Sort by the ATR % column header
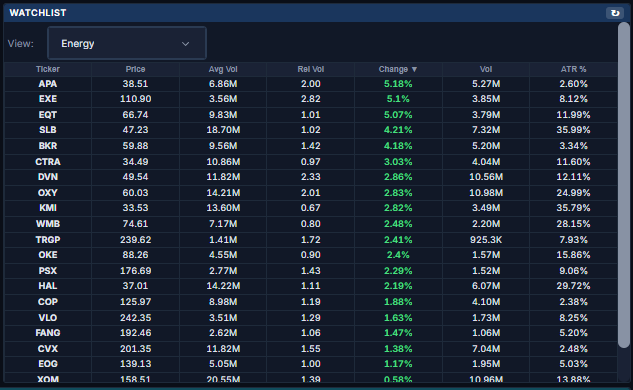This screenshot has width=633, height=390. 573,69
